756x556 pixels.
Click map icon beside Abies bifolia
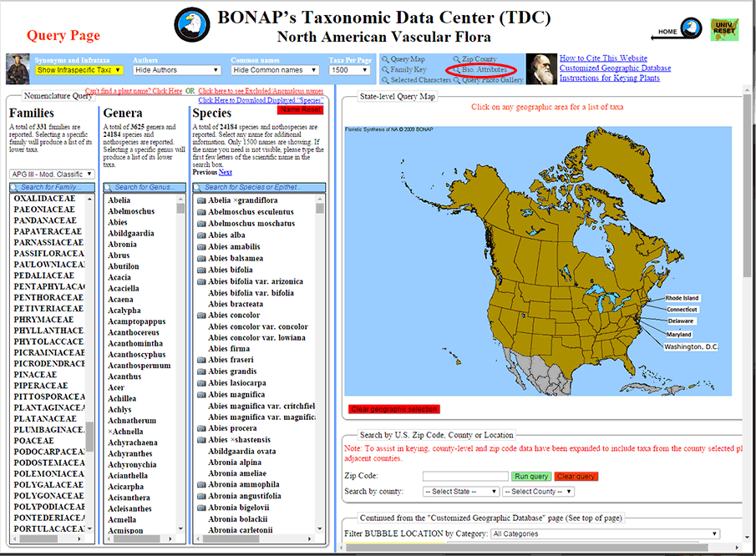[x=201, y=270]
